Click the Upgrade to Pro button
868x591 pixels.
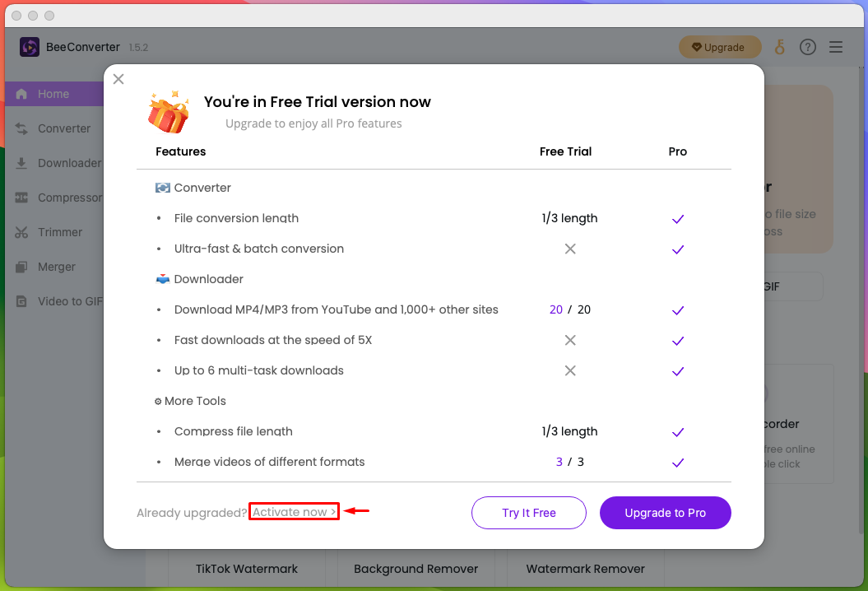click(x=666, y=513)
